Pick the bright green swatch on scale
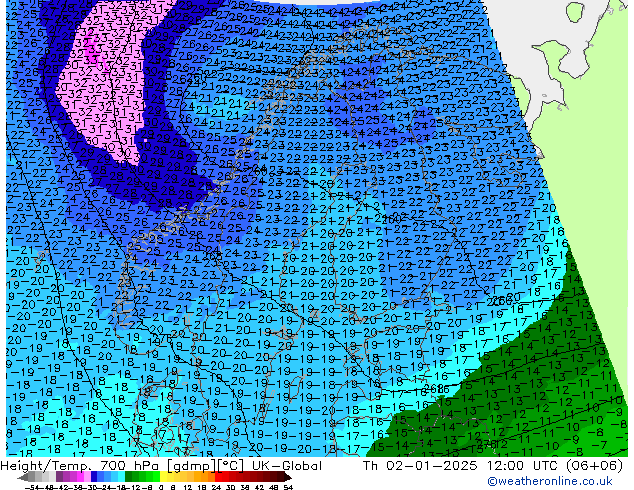Viewport: 634px width, 490px height. coord(156,476)
